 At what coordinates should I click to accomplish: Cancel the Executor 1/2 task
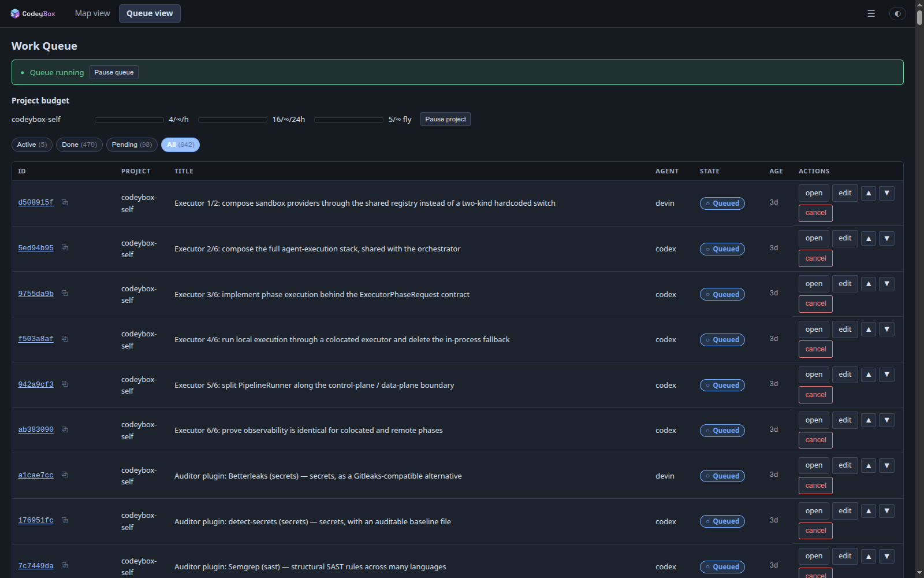click(815, 213)
